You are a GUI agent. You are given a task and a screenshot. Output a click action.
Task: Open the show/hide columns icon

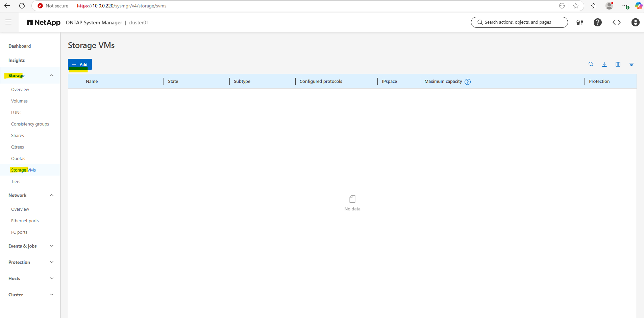tap(618, 64)
